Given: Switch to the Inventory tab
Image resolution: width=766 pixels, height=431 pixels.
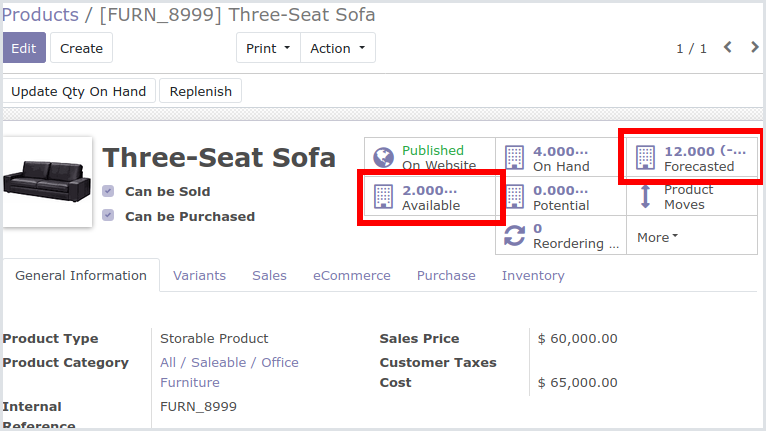Looking at the screenshot, I should 533,276.
